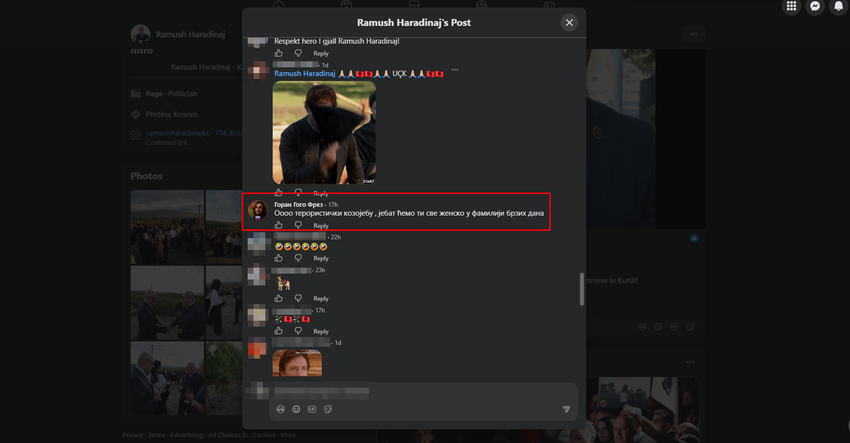Dislike the 17h flag emojis comment
Viewport: 850px width, 443px height.
[298, 331]
